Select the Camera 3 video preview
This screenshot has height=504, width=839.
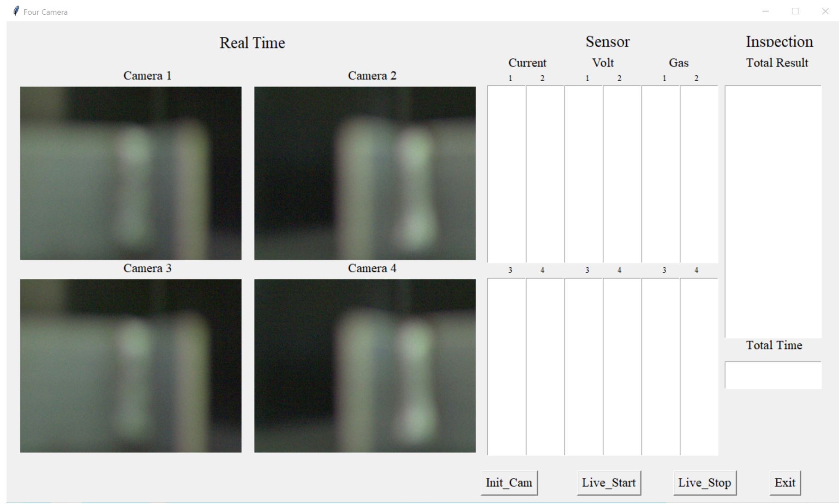point(131,366)
